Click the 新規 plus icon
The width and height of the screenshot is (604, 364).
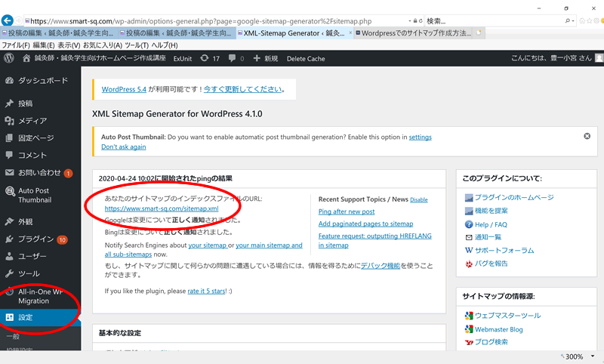coord(257,58)
